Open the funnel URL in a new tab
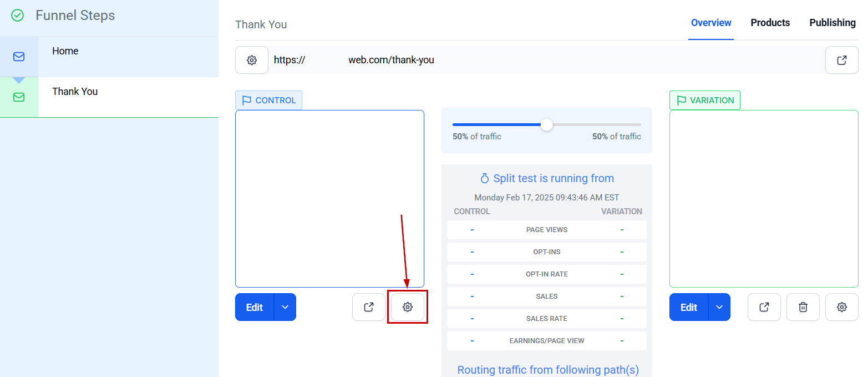 [841, 60]
